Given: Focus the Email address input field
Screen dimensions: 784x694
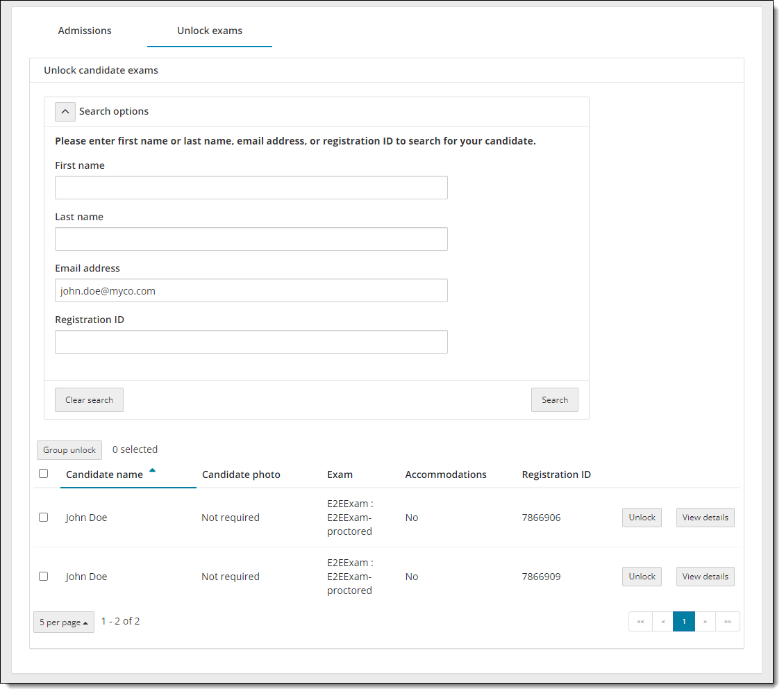Looking at the screenshot, I should tap(251, 291).
